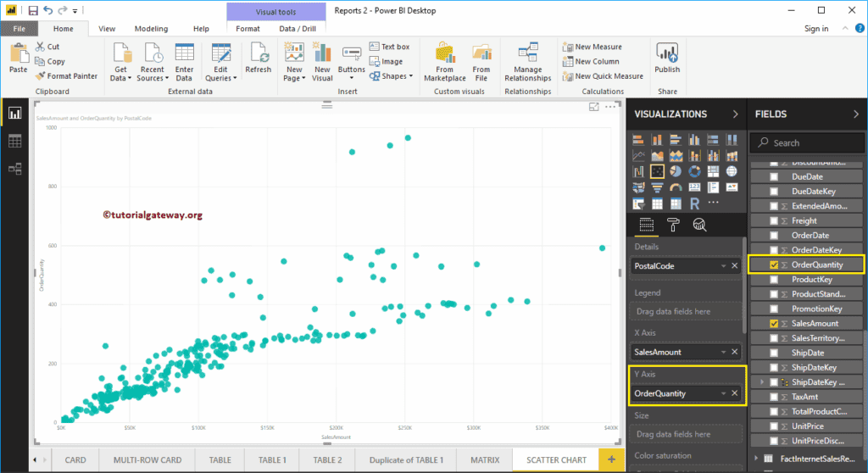
Task: Select the funnel chart visualization
Action: [657, 188]
